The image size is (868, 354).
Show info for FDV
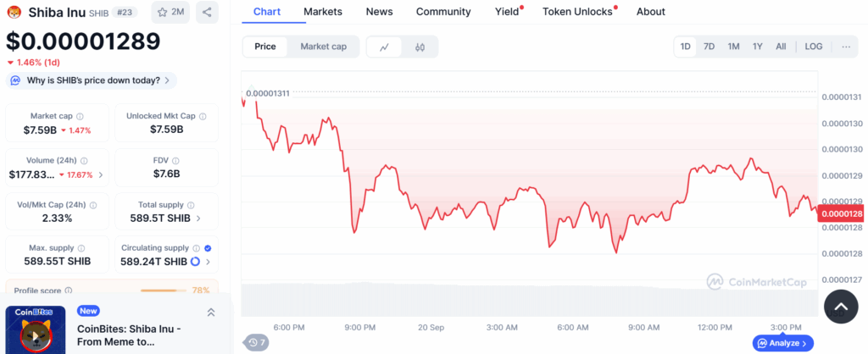pos(175,161)
